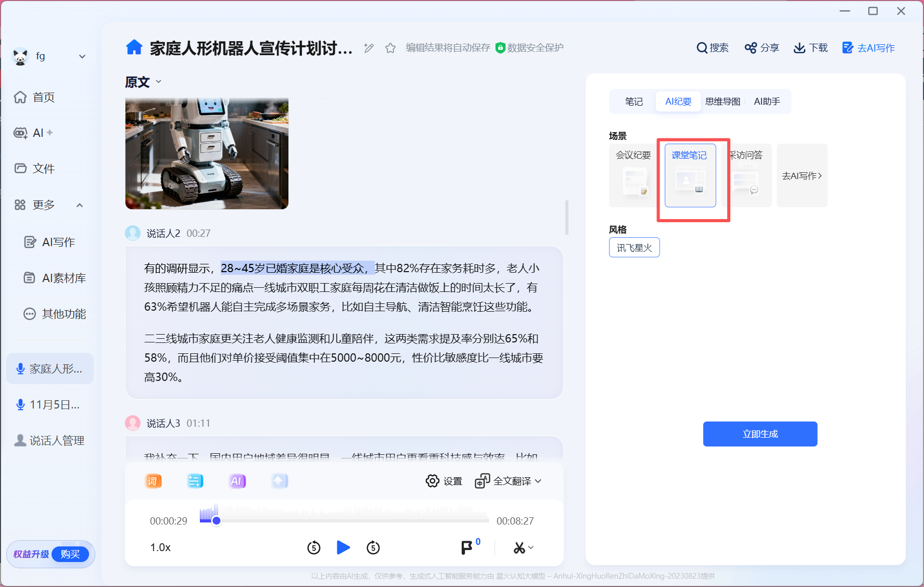Open the 下载 download option
This screenshot has width=924, height=587.
coord(811,48)
